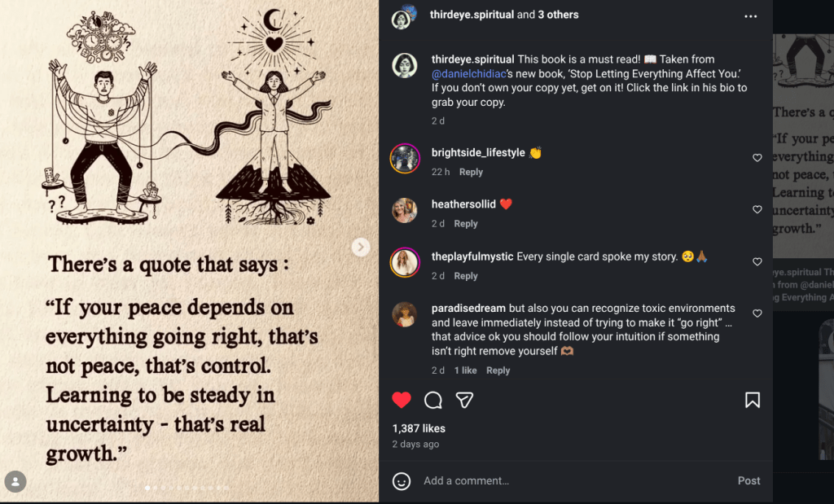Like the paradisedream comment
Image resolution: width=834 pixels, height=504 pixels.
coord(757,313)
